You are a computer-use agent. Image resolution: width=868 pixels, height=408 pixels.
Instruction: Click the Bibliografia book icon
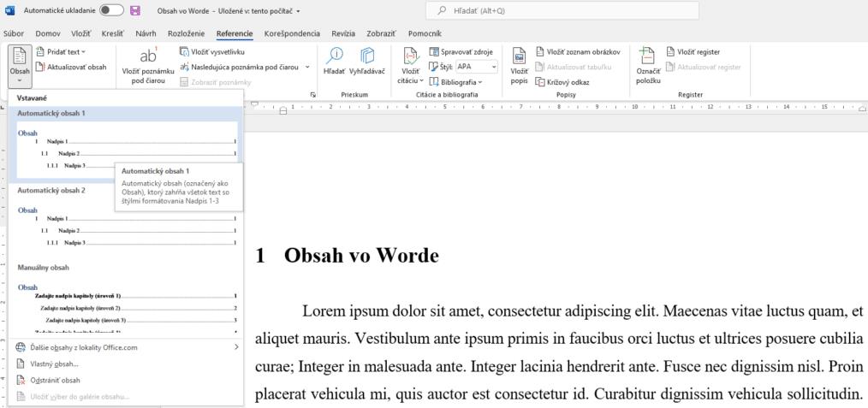433,82
